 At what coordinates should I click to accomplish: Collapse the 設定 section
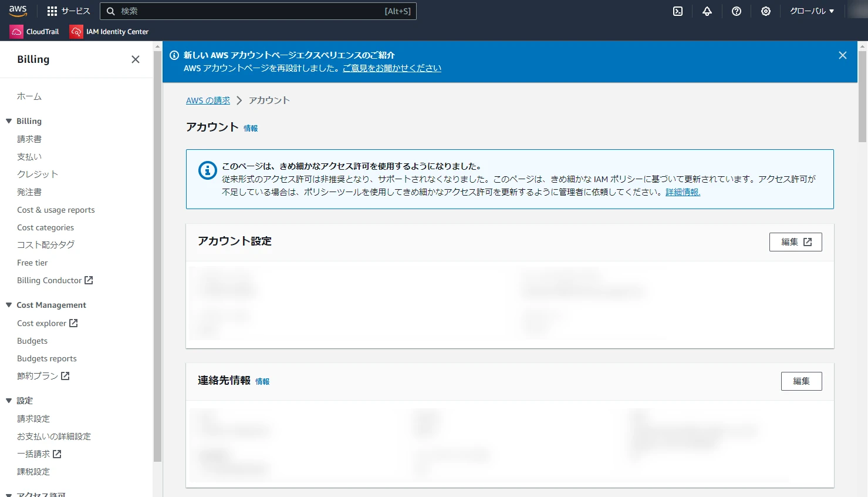point(9,401)
